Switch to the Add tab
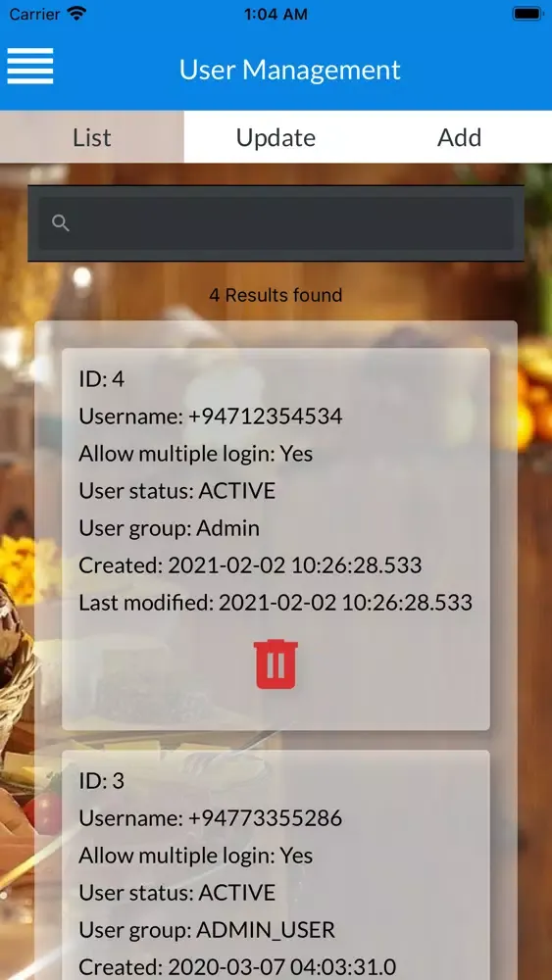The image size is (552, 980). coord(460,137)
